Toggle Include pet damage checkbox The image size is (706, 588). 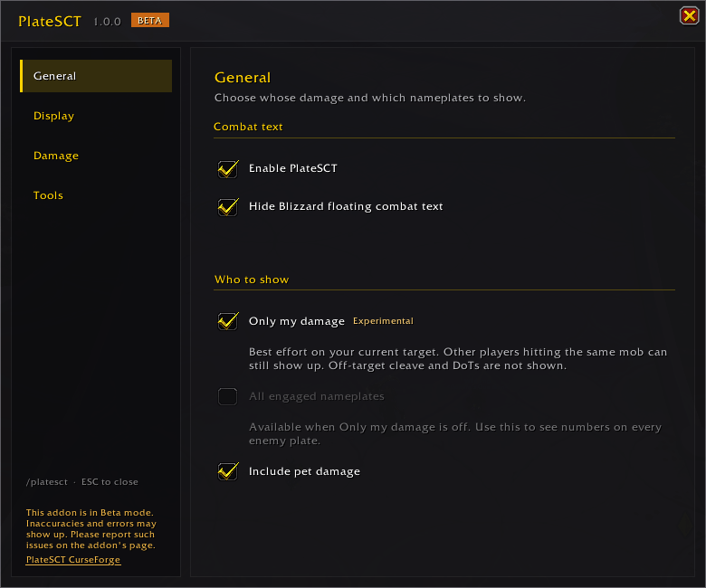tap(228, 471)
